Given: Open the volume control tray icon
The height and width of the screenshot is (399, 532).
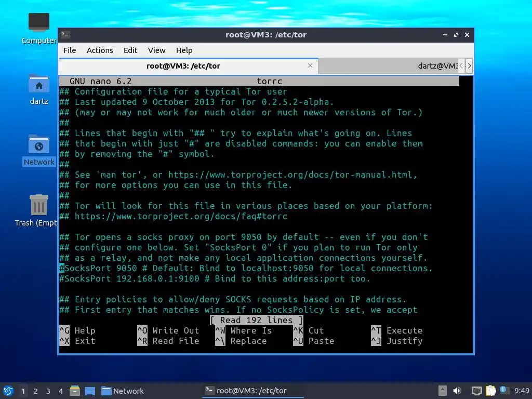Looking at the screenshot, I should coord(457,391).
